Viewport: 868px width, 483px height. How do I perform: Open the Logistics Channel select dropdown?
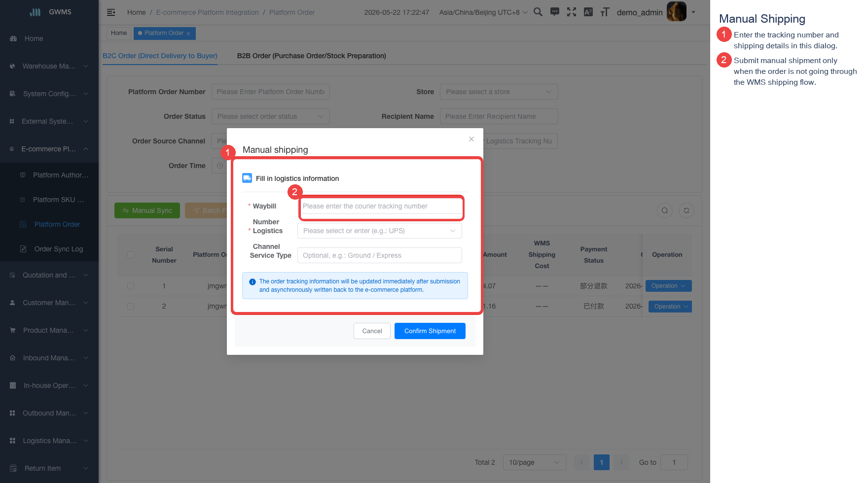coord(380,231)
